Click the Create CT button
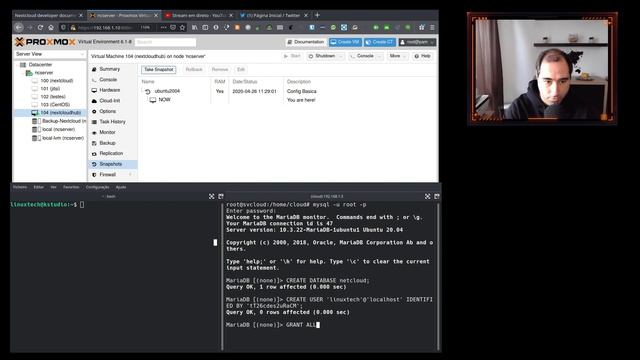 pos(380,42)
